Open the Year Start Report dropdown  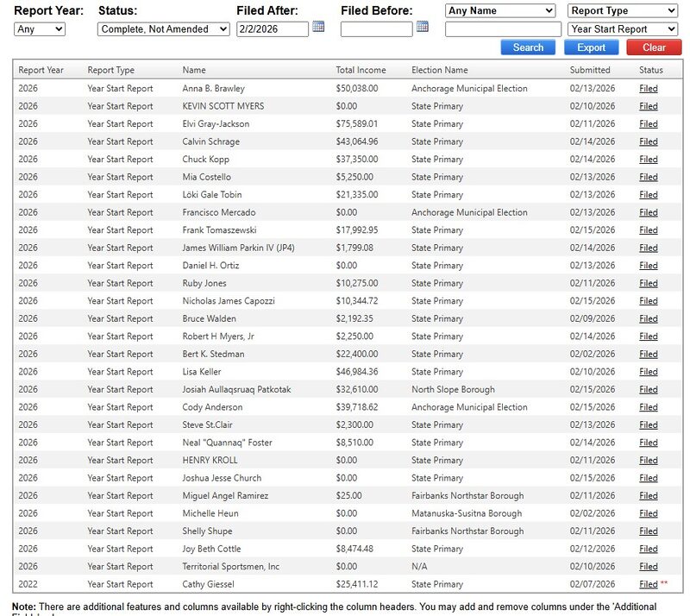623,29
